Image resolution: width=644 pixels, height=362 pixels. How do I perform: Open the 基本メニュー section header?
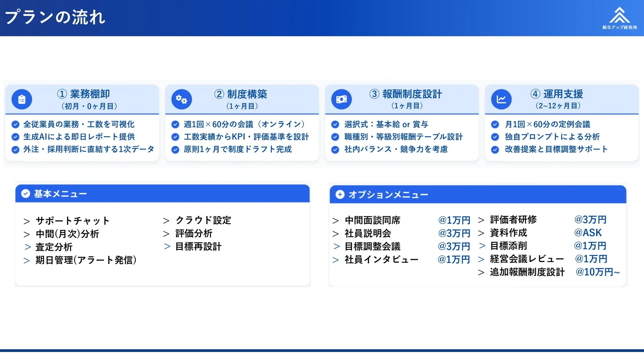60,193
